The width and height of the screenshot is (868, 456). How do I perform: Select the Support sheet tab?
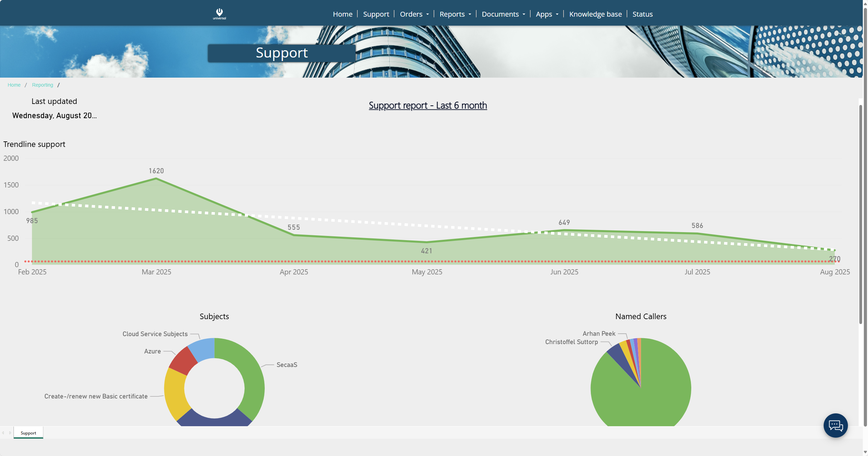pyautogui.click(x=28, y=433)
